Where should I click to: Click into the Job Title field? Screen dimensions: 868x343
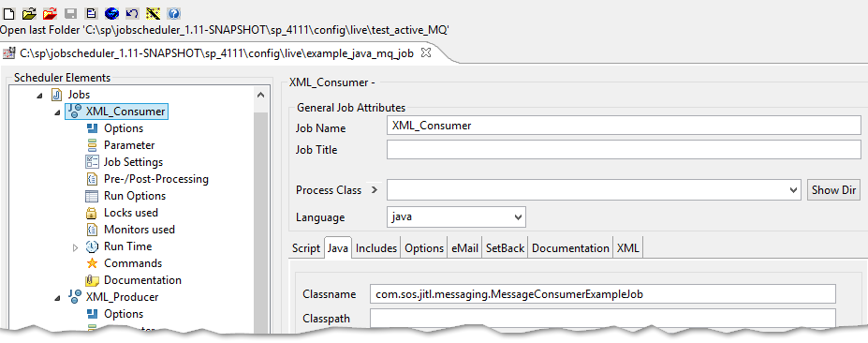point(624,150)
